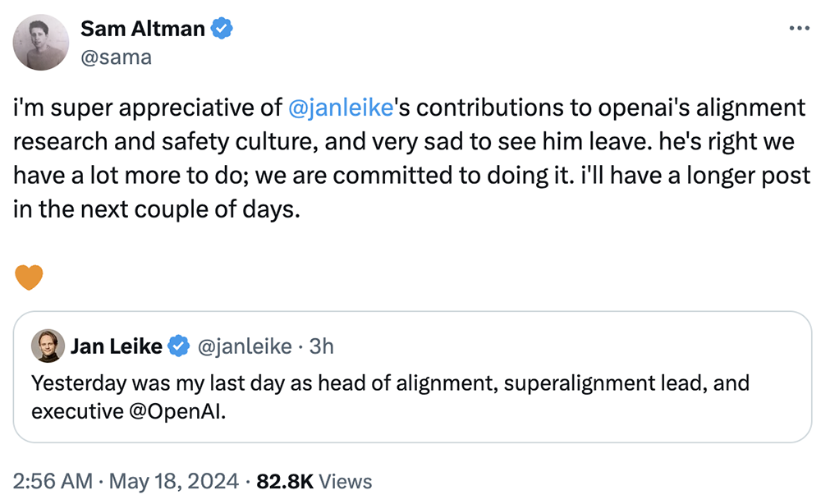Click the 3h timestamp of quoted post
The width and height of the screenshot is (821, 504).
tap(320, 347)
